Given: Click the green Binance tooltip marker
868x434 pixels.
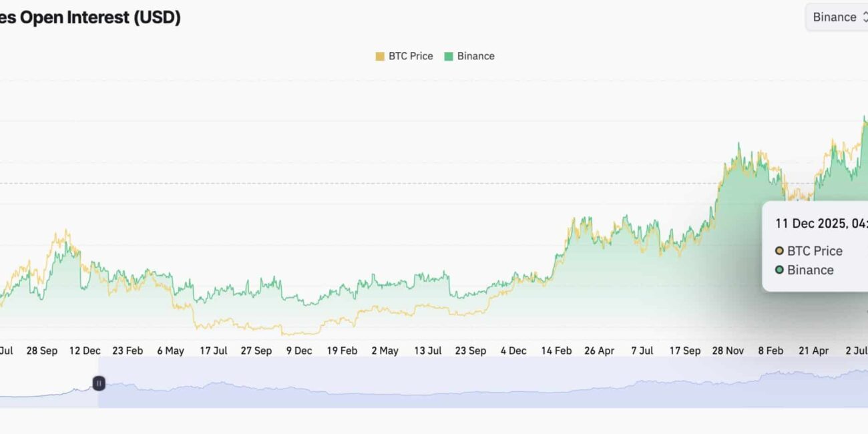Looking at the screenshot, I should [779, 270].
